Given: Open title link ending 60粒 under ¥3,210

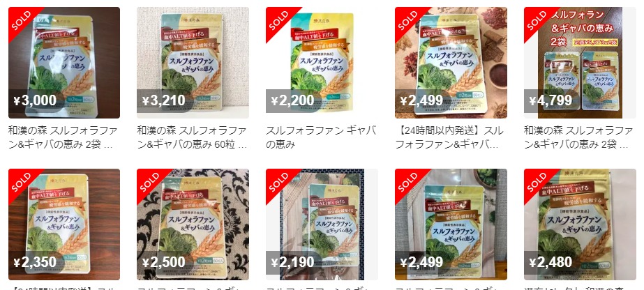Looking at the screenshot, I should tap(192, 138).
